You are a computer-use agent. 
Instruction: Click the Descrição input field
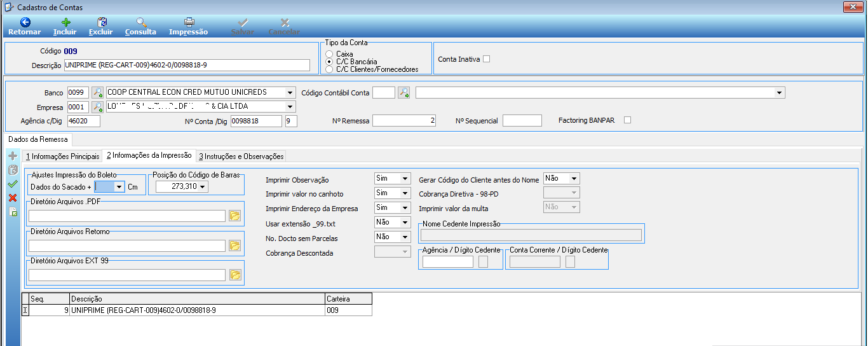[x=187, y=65]
